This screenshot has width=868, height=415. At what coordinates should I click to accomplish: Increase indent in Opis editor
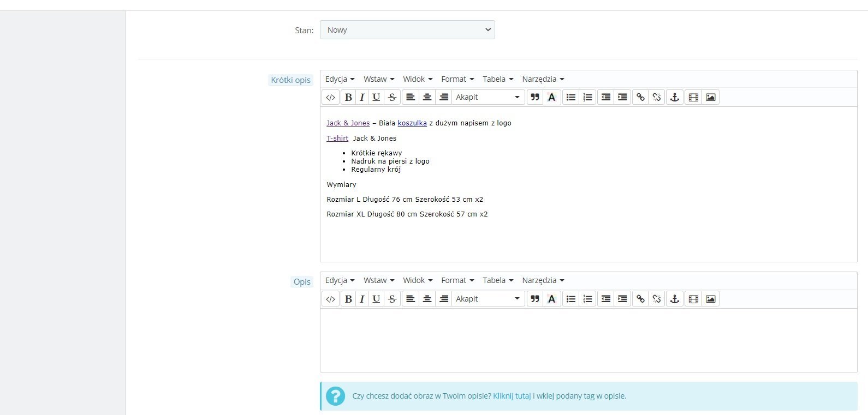(622, 299)
